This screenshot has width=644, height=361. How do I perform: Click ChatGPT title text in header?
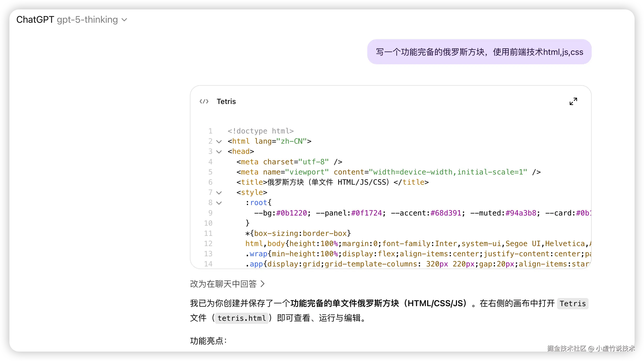tap(35, 20)
